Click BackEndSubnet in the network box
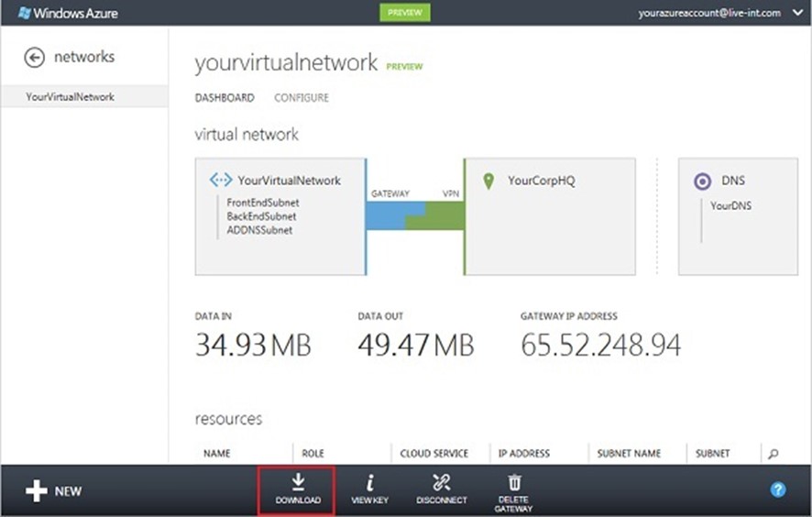The width and height of the screenshot is (812, 517). [x=261, y=216]
